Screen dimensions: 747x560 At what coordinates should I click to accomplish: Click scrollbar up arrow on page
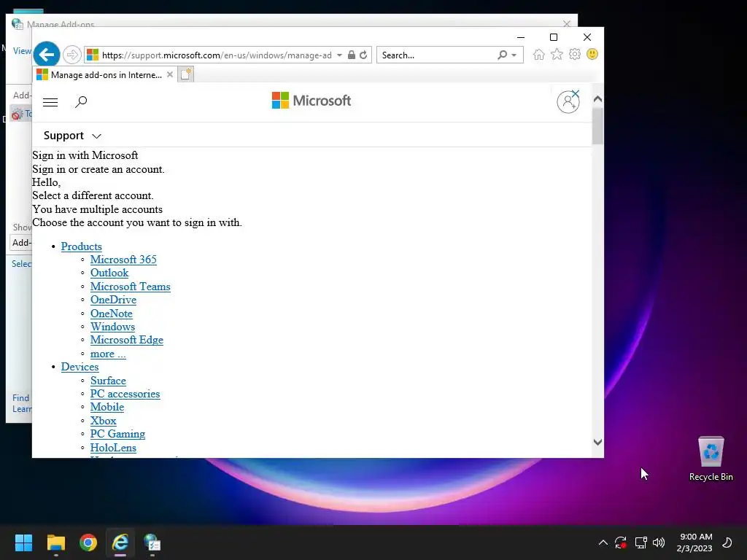[598, 99]
